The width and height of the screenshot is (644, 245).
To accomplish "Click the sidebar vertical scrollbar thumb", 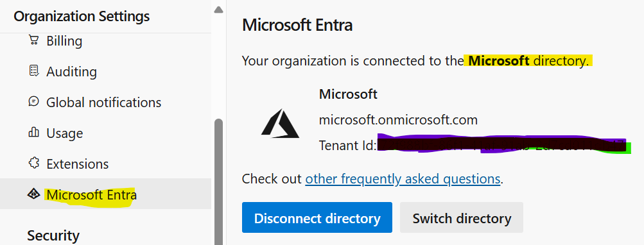I will [218, 182].
